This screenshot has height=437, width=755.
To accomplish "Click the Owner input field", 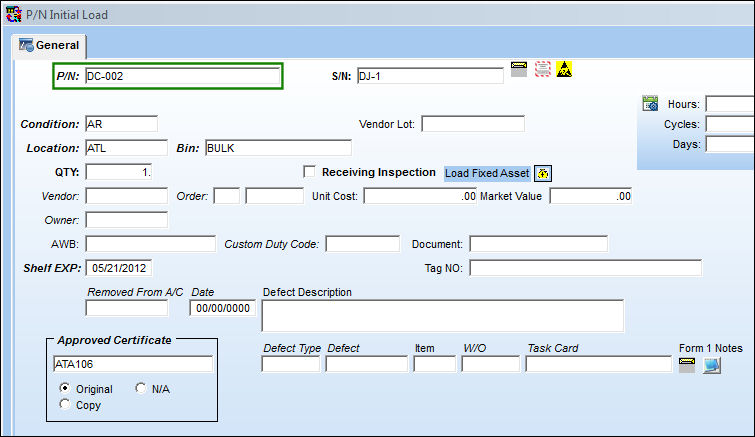I will click(x=127, y=220).
